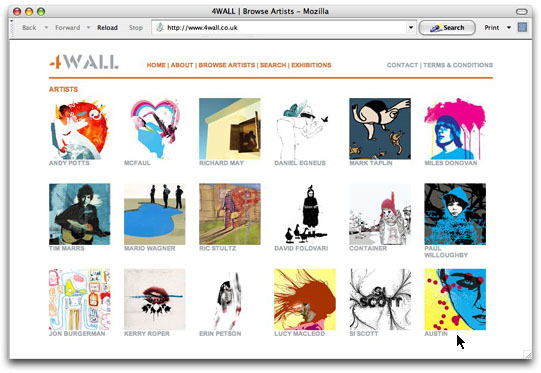
Task: Click the Back navigation button
Action: pos(29,28)
